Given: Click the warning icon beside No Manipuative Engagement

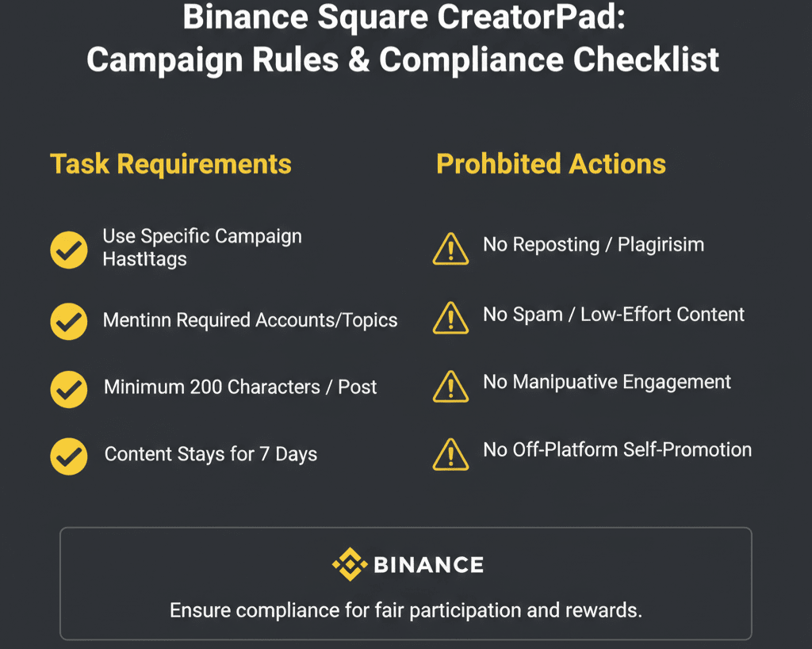Looking at the screenshot, I should click(x=451, y=386).
